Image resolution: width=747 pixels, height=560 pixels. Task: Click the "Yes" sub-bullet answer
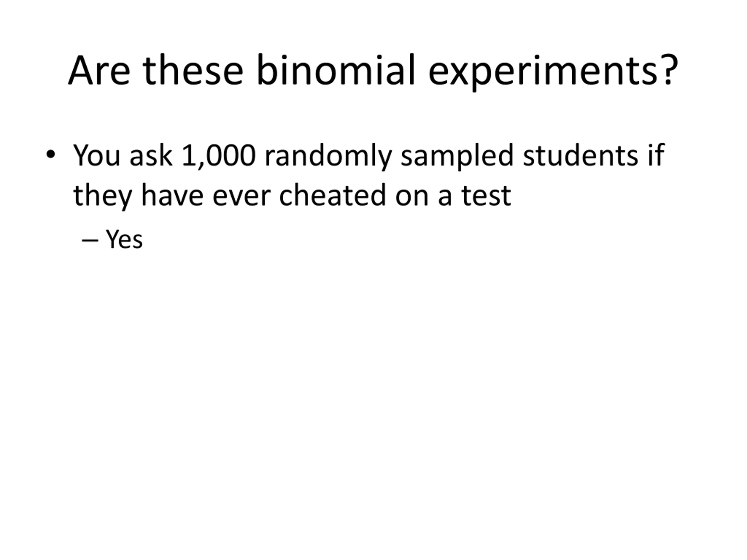124,239
